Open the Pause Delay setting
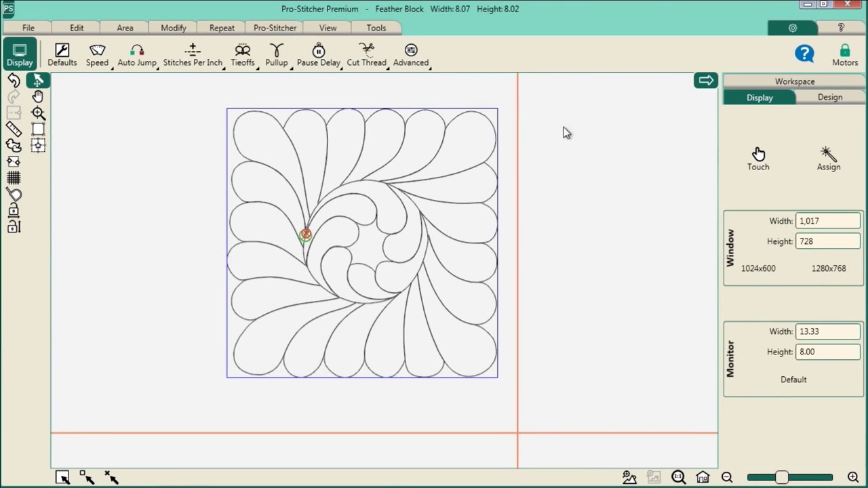Viewport: 868px width, 488px height. (318, 55)
